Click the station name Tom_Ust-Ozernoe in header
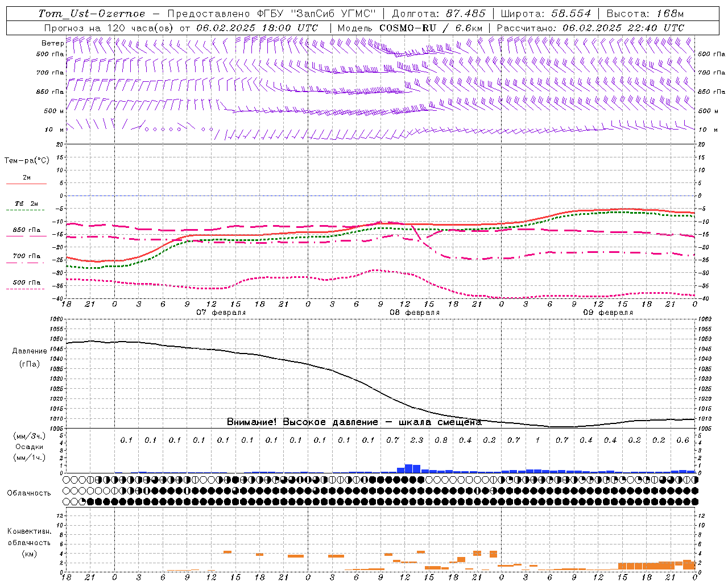728x582 pixels. pos(92,14)
